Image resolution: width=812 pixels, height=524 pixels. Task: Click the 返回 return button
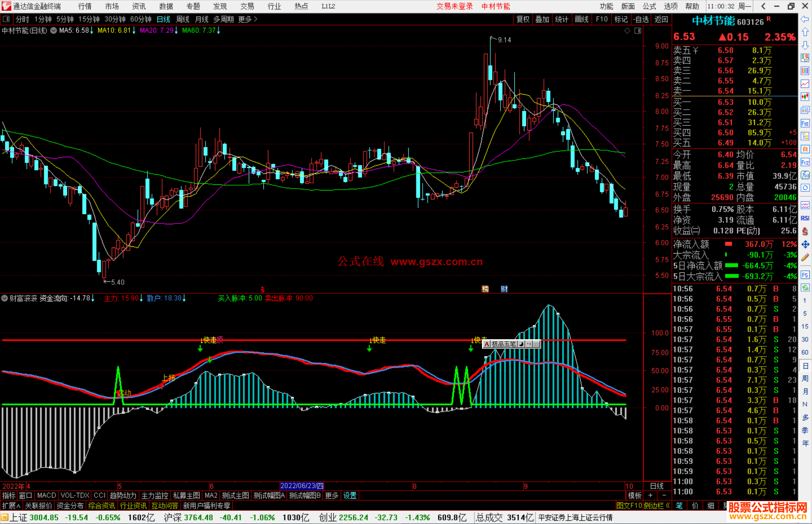point(661,19)
